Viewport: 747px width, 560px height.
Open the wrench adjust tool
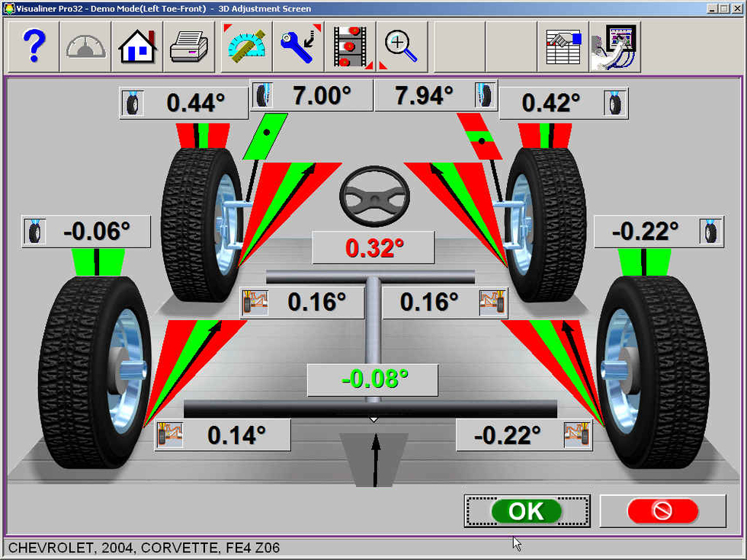pyautogui.click(x=299, y=46)
